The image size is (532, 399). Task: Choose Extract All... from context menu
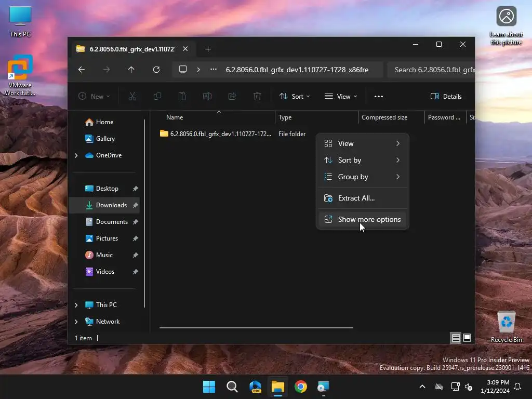(362, 198)
